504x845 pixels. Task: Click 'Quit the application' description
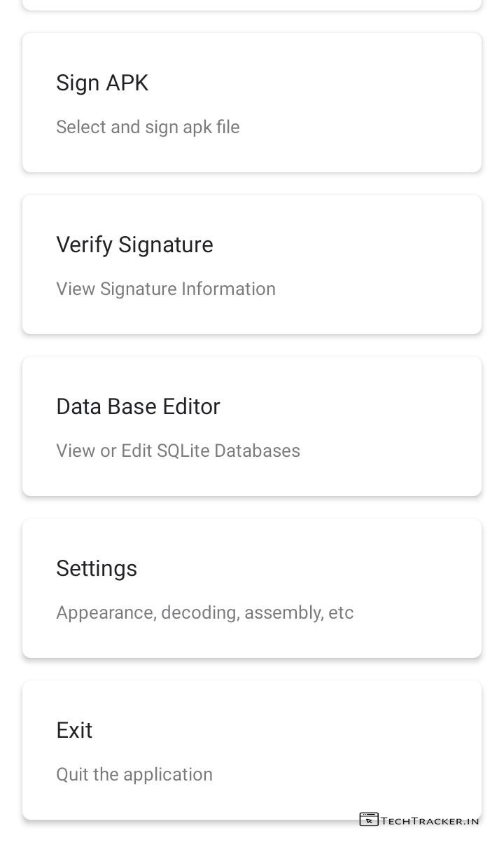[x=134, y=774]
